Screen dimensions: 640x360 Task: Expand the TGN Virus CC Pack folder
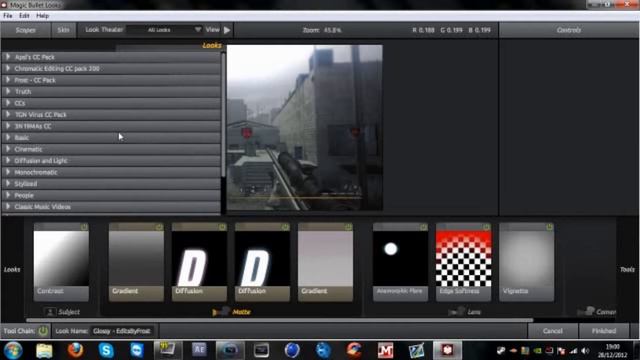click(8, 114)
